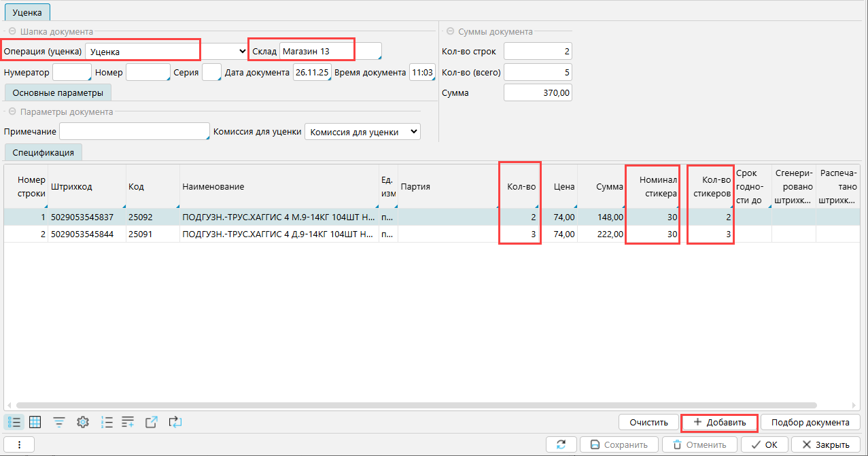This screenshot has width=868, height=456.
Task: Select the Основные параметры tab
Action: (x=58, y=92)
